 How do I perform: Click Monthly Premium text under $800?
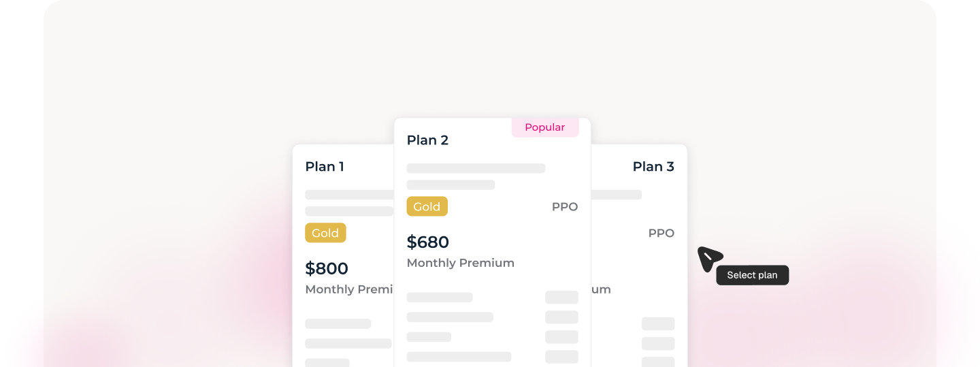[x=349, y=289]
